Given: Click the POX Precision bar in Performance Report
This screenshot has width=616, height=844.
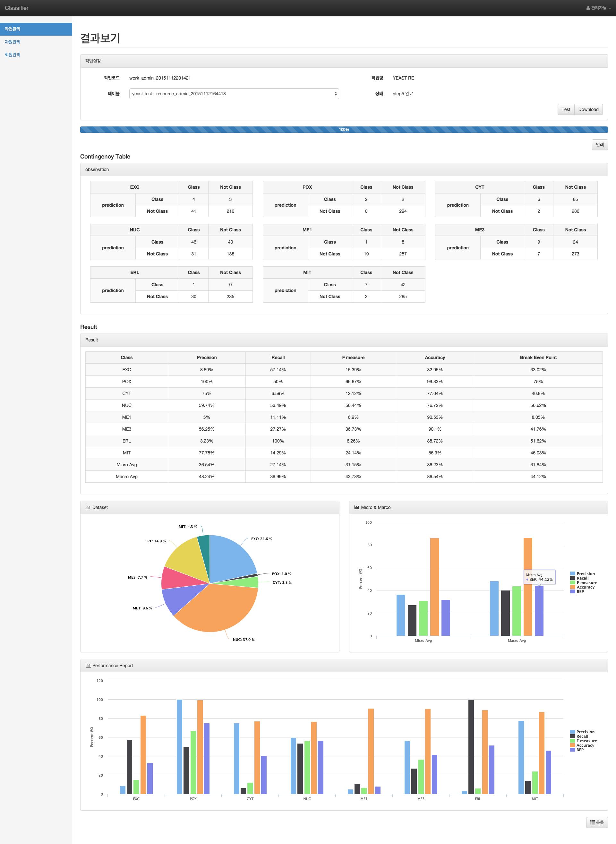Looking at the screenshot, I should click(x=179, y=747).
